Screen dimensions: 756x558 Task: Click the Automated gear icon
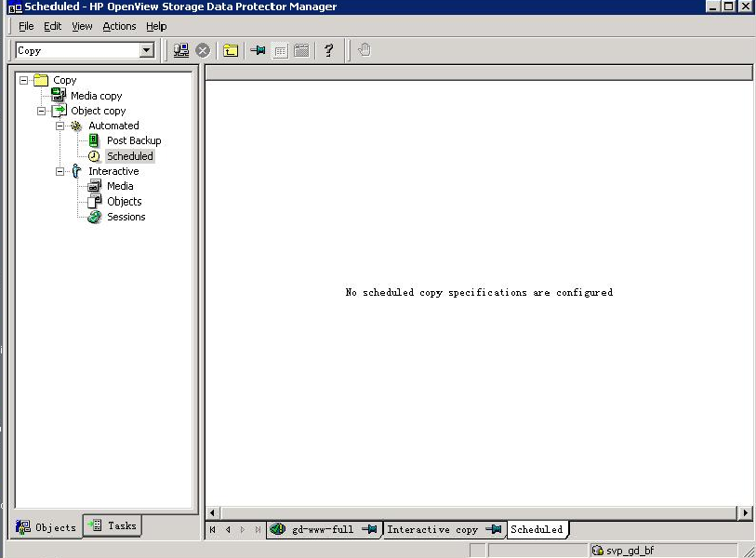pyautogui.click(x=76, y=126)
